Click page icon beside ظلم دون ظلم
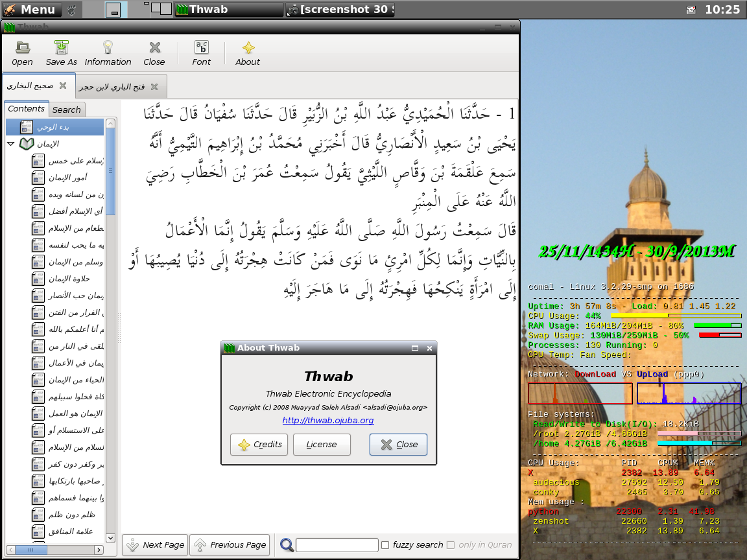The height and width of the screenshot is (560, 747). tap(38, 515)
